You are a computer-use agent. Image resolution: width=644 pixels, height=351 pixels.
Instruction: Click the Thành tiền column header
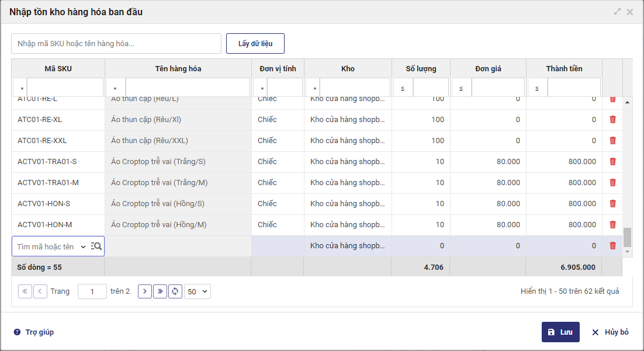pyautogui.click(x=564, y=69)
